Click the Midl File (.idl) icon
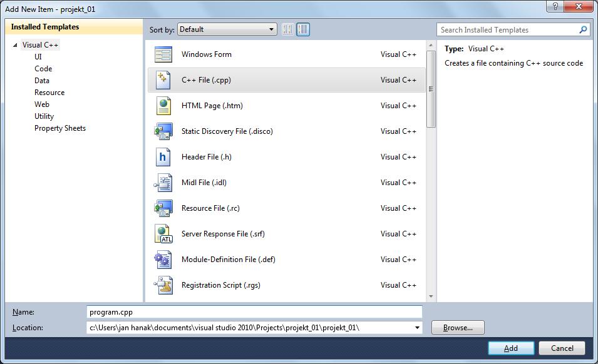598x364 pixels. tap(163, 183)
